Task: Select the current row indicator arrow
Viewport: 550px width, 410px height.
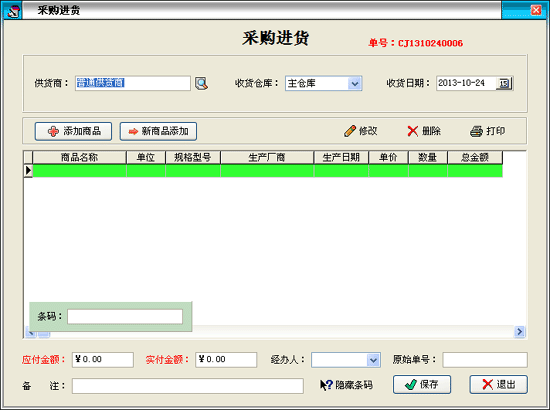Action: pos(28,170)
